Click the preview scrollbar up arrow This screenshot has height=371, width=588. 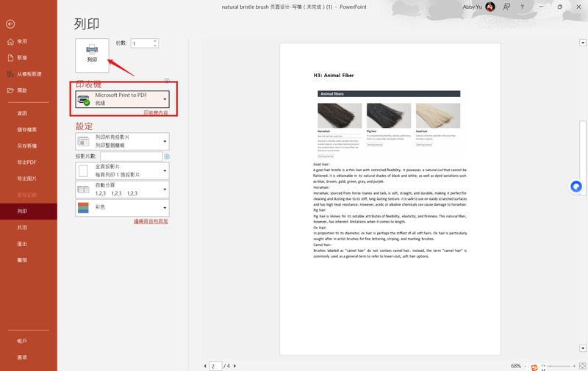(x=583, y=43)
